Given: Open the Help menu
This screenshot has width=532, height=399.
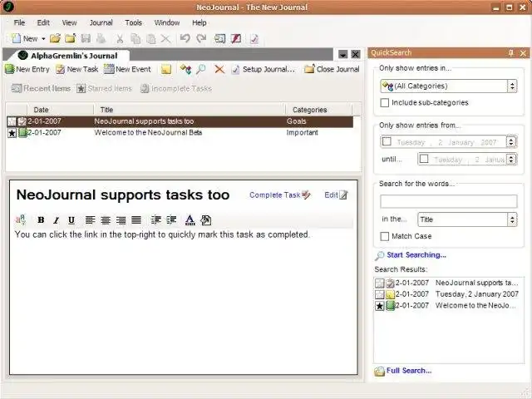Looking at the screenshot, I should [199, 22].
